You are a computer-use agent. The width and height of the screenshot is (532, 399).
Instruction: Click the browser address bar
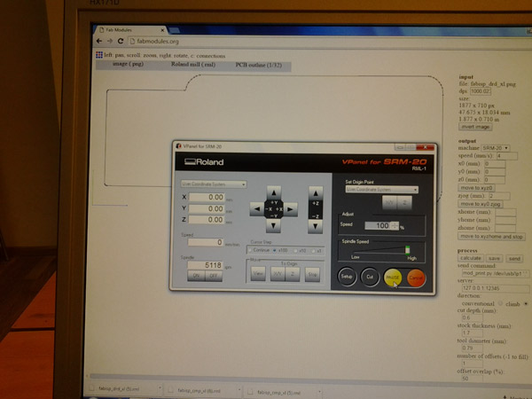coord(325,42)
